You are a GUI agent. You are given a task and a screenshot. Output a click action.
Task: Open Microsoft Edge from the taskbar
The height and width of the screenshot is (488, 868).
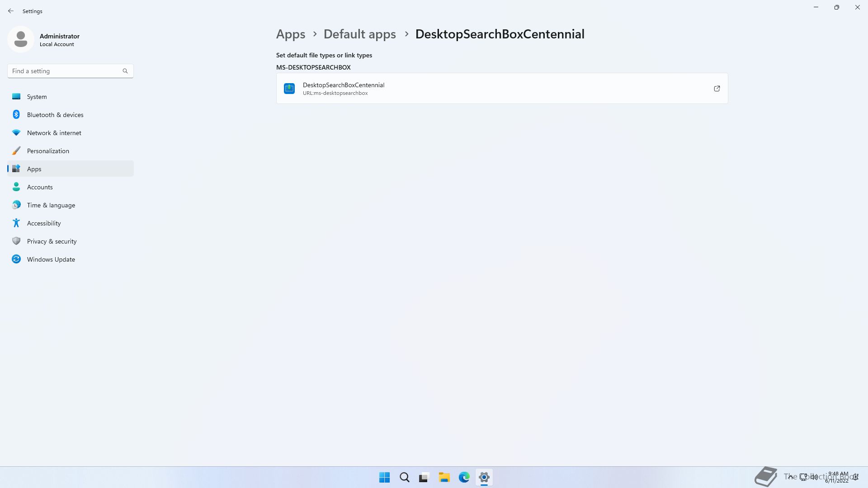point(464,477)
